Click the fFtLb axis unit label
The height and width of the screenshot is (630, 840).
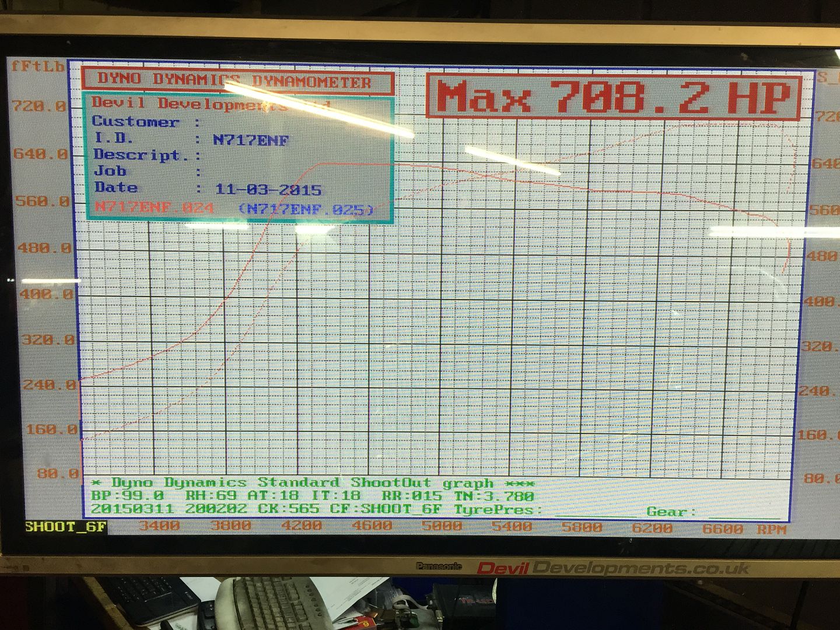click(37, 66)
